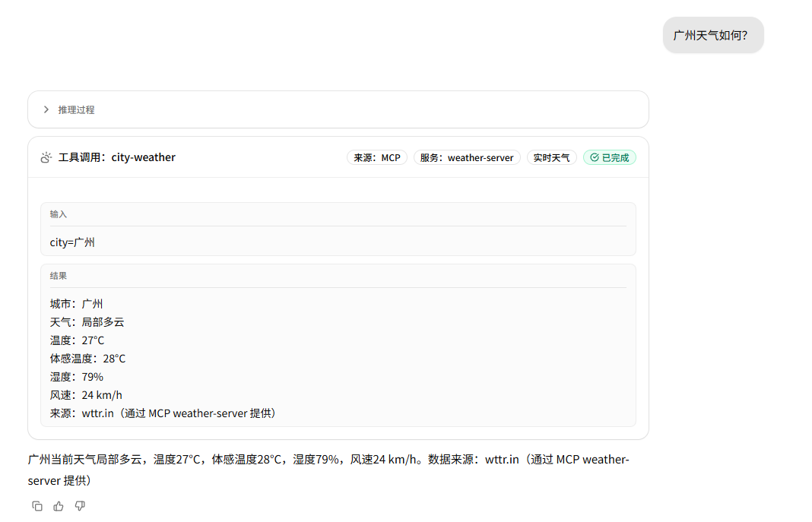Click the 输入 section label
Screen dimensions: 812x522
[59, 214]
